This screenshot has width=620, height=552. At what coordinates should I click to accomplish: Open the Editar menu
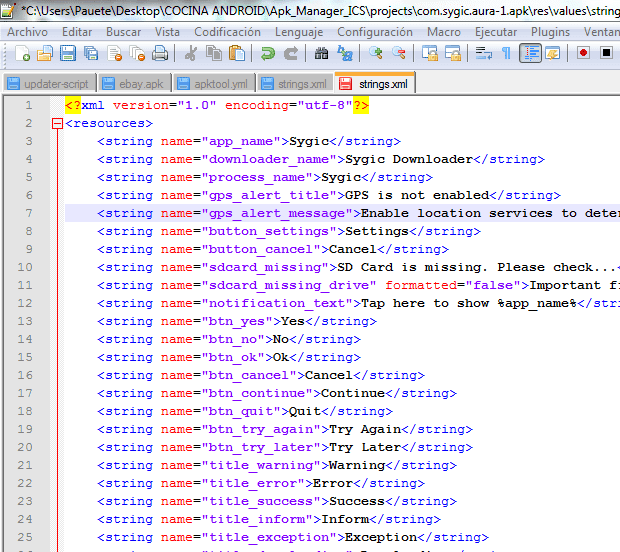click(x=77, y=32)
